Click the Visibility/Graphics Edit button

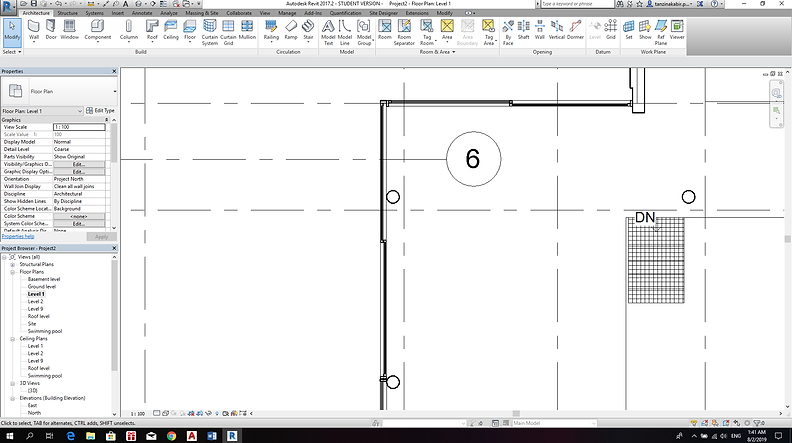[x=79, y=164]
